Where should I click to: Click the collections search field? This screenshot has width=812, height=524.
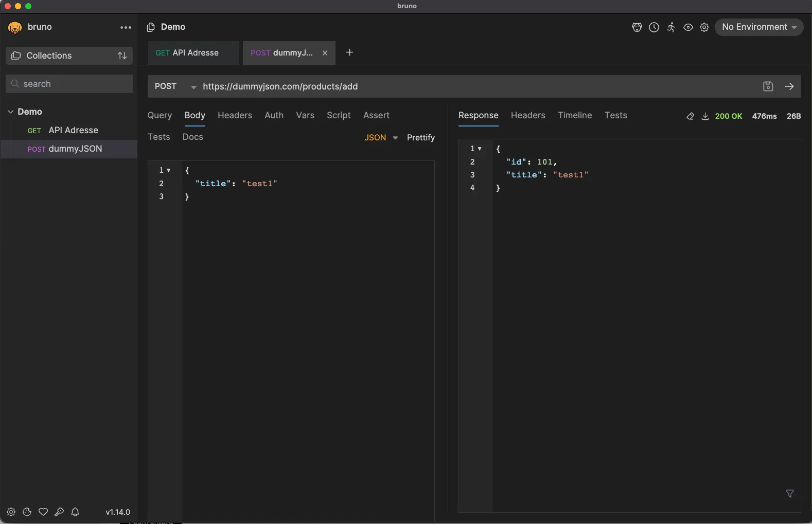(x=69, y=84)
